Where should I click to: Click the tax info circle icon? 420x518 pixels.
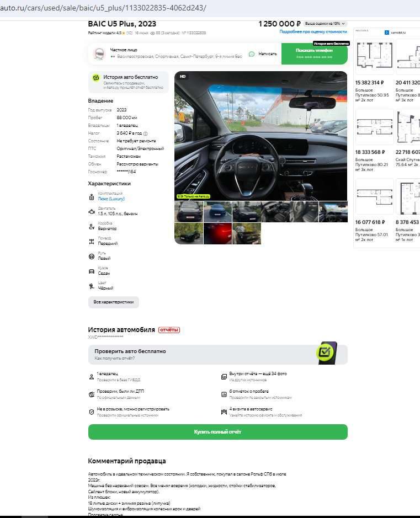[145, 133]
